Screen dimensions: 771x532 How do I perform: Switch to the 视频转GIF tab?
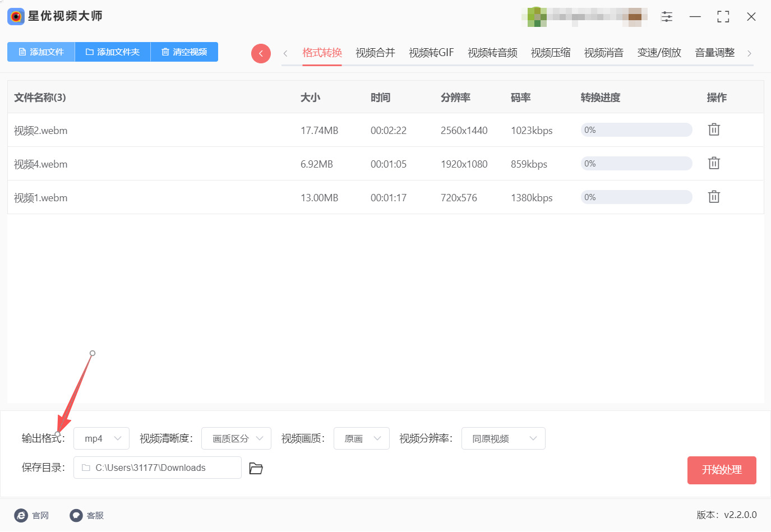431,53
